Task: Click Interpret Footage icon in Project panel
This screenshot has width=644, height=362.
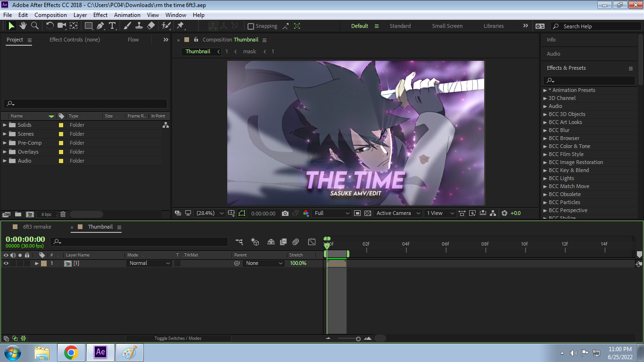Action: pos(7,214)
